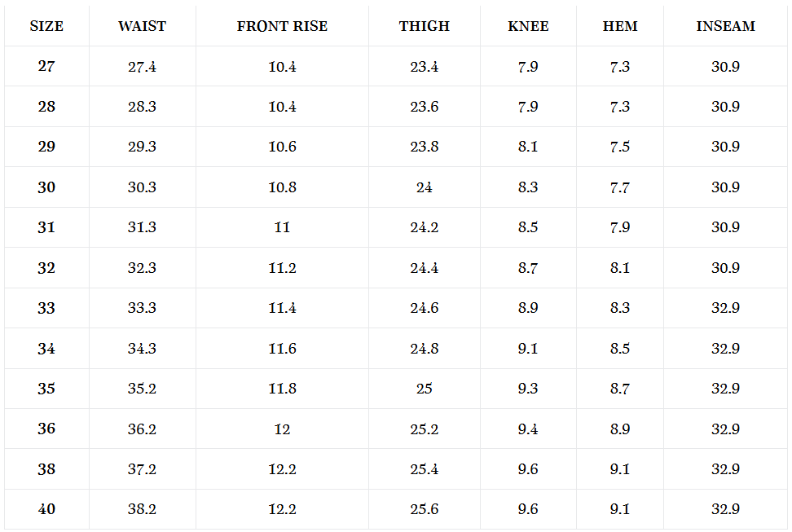
Task: Select the size 30 row label
Action: tap(46, 187)
